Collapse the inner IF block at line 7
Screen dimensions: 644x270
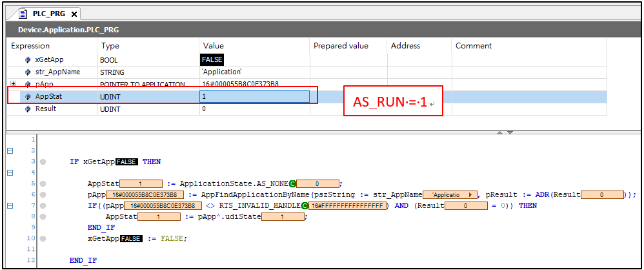10,205
